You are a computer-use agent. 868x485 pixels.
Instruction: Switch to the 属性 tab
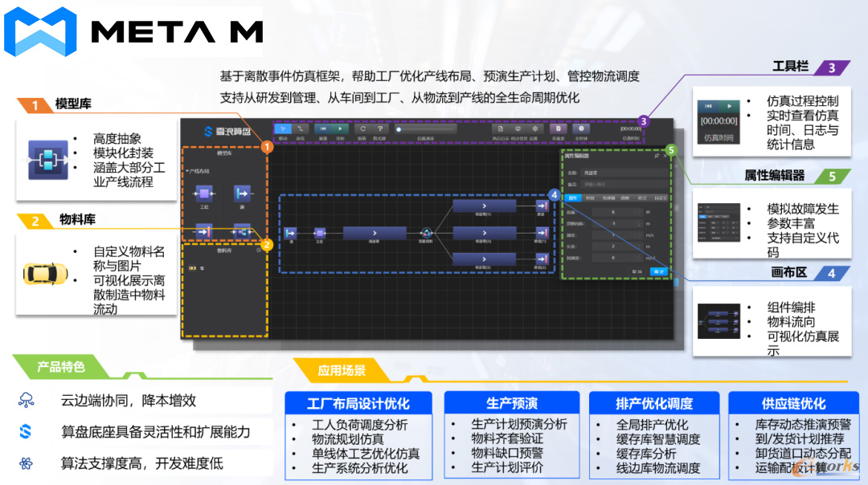pyautogui.click(x=573, y=198)
